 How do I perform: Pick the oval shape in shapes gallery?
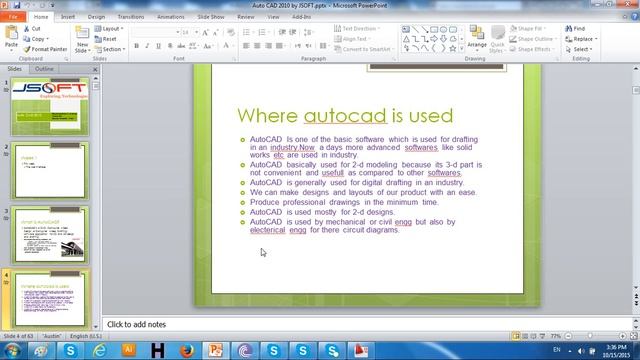click(443, 29)
